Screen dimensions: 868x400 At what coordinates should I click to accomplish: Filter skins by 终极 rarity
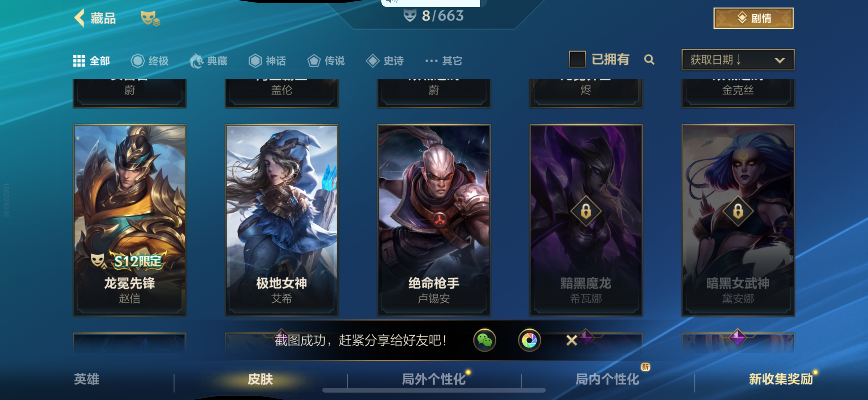[150, 61]
